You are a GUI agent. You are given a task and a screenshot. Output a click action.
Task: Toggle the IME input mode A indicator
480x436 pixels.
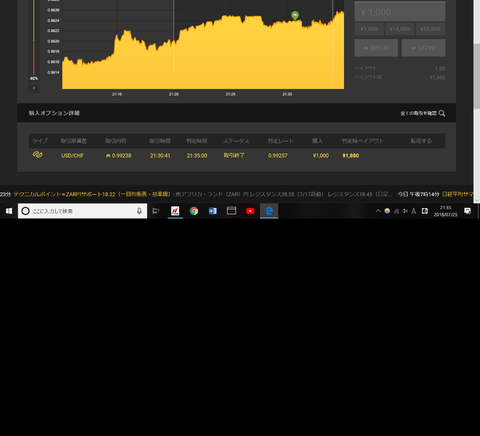(414, 211)
